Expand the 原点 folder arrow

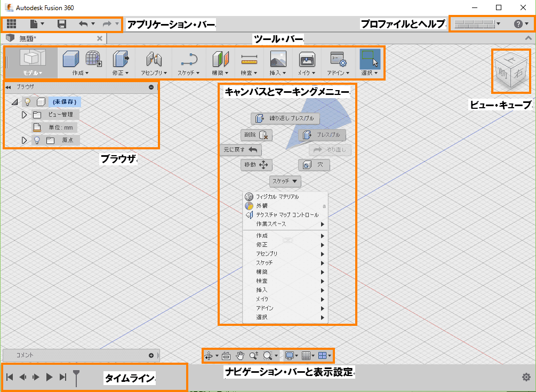[25, 140]
